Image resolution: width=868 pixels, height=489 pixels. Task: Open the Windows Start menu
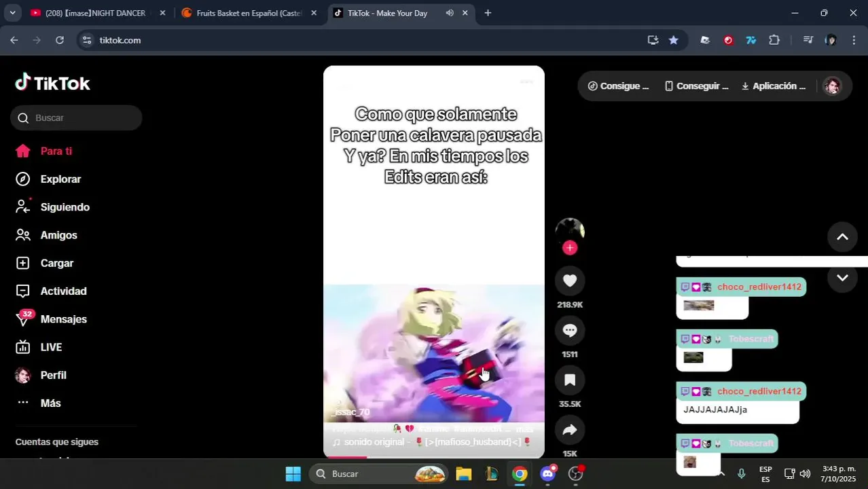coord(293,473)
